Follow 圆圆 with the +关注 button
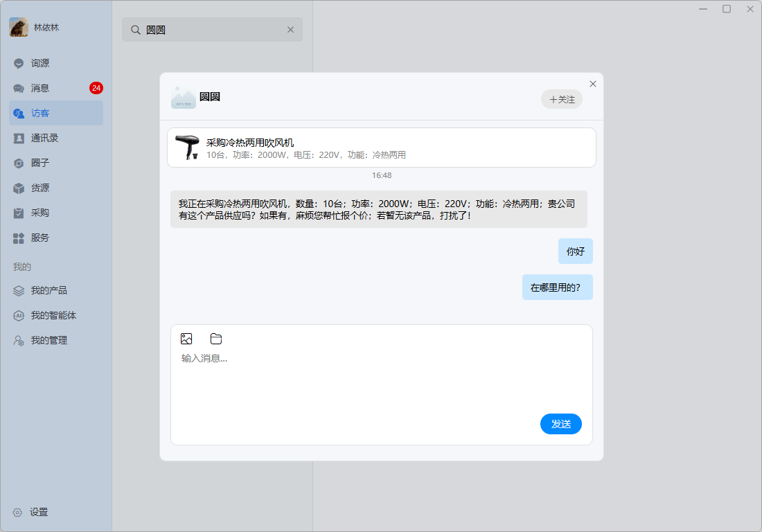Viewport: 762px width, 532px height. click(562, 99)
